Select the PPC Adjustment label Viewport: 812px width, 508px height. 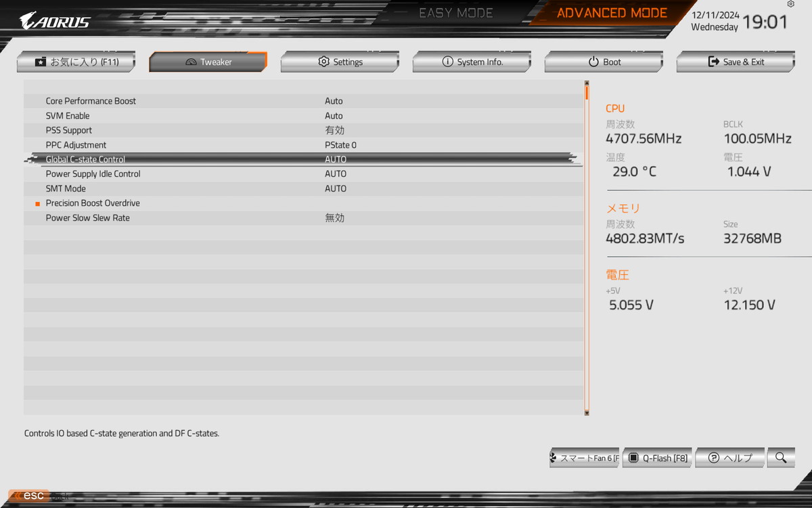[x=76, y=145]
